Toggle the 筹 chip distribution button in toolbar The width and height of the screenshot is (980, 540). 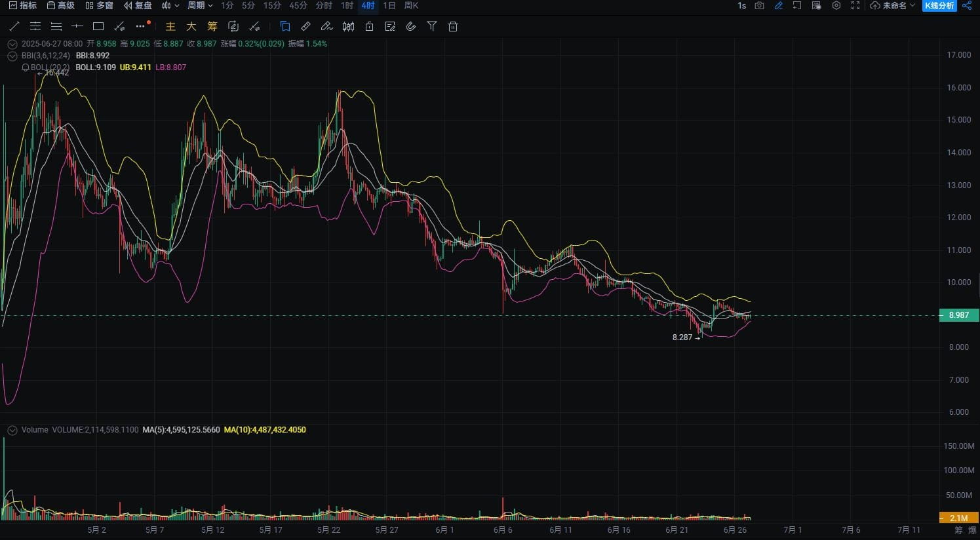212,26
